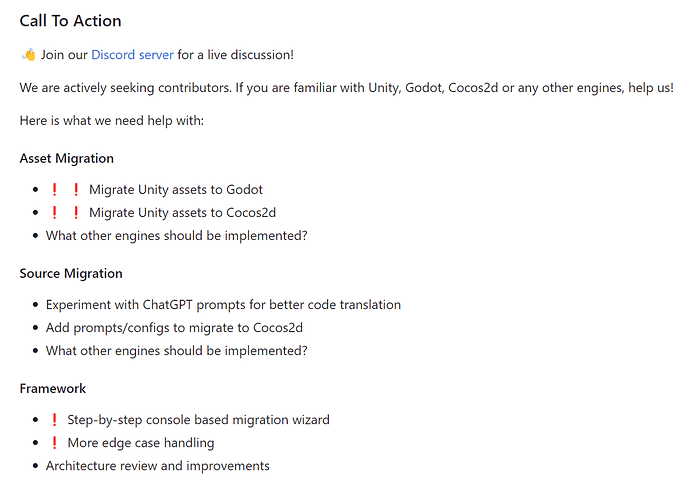Viewport: 690px width, 485px height.
Task: Click 'Experiment with ChatGPT prompts' list item
Action: point(223,305)
